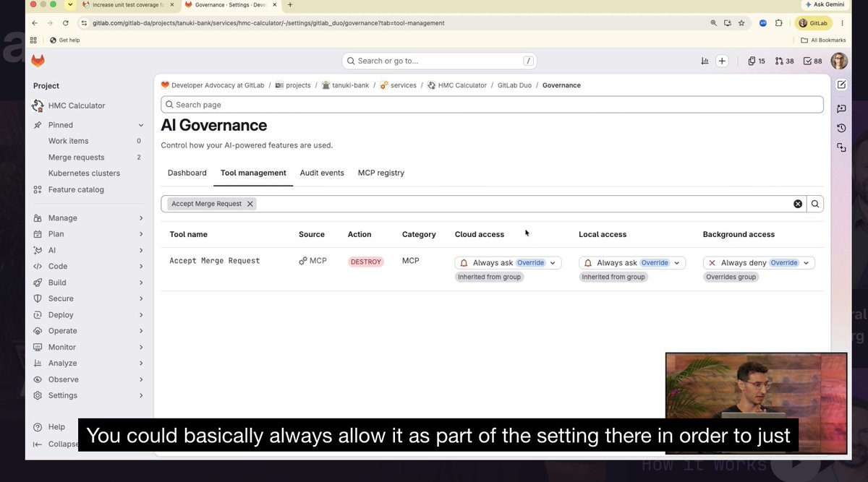Click the GitLab Duo breadcrumb link
Image resolution: width=868 pixels, height=482 pixels.
[515, 85]
